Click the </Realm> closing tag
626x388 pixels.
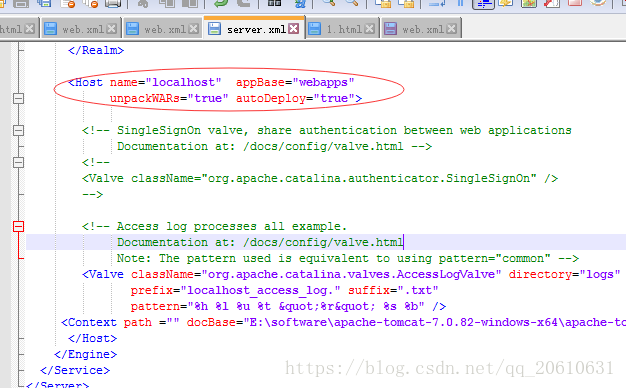96,50
